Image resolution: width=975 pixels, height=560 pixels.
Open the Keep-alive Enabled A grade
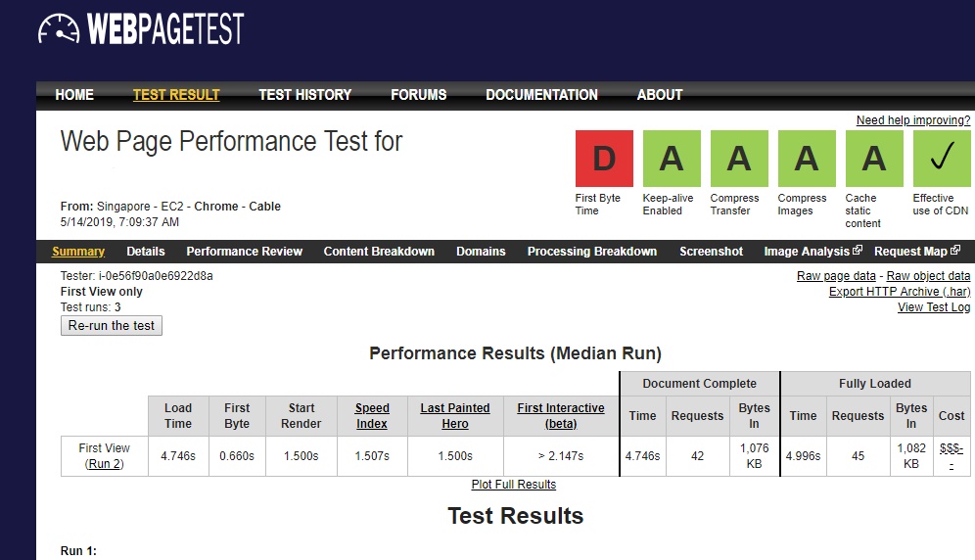tap(672, 159)
